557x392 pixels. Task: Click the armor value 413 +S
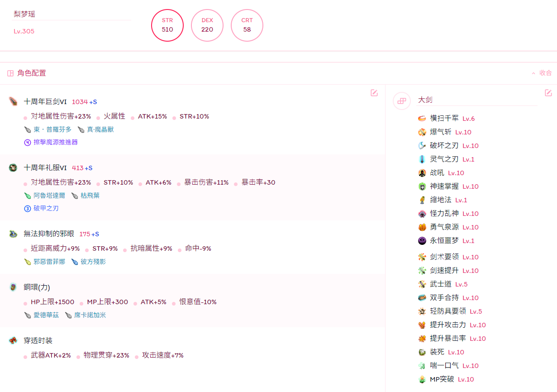pyautogui.click(x=82, y=168)
